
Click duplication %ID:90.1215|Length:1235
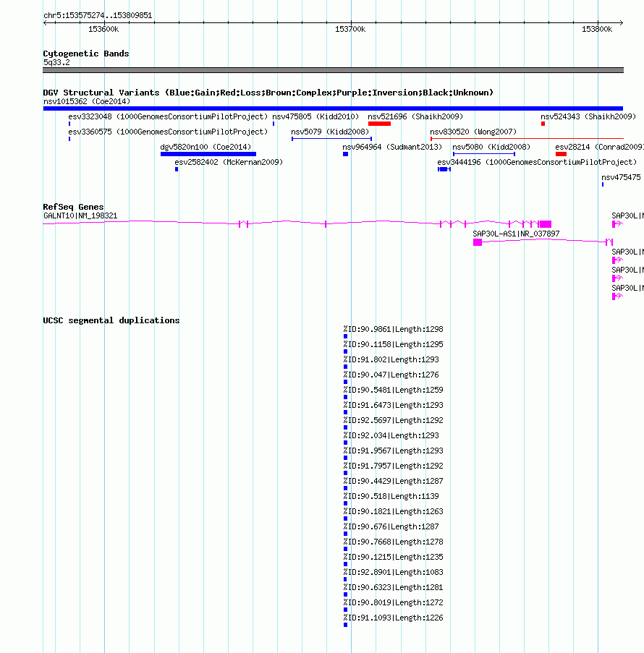pyautogui.click(x=393, y=558)
